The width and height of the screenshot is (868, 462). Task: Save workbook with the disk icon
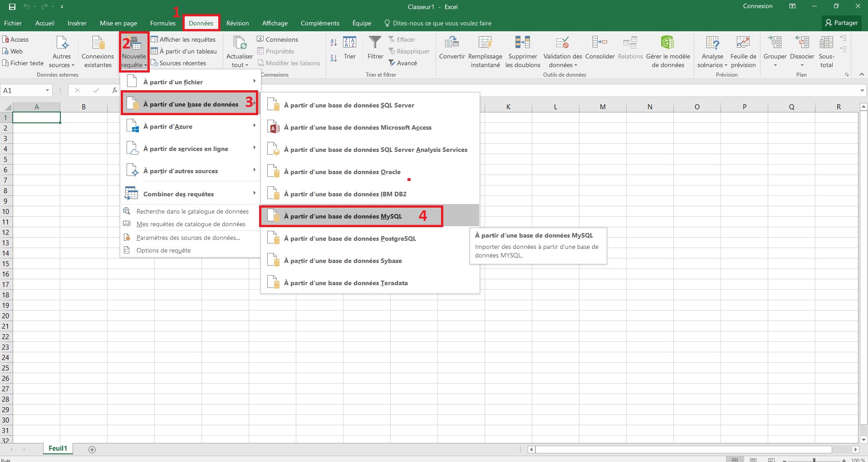point(12,7)
